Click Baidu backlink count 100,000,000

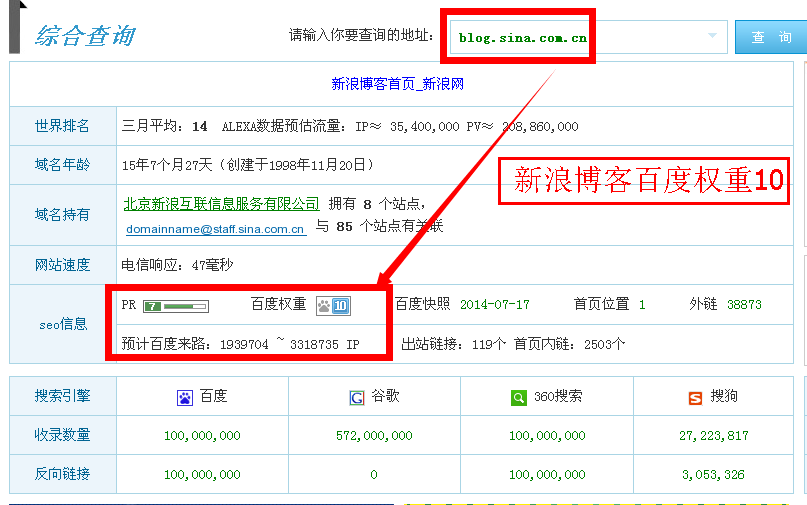pos(202,475)
